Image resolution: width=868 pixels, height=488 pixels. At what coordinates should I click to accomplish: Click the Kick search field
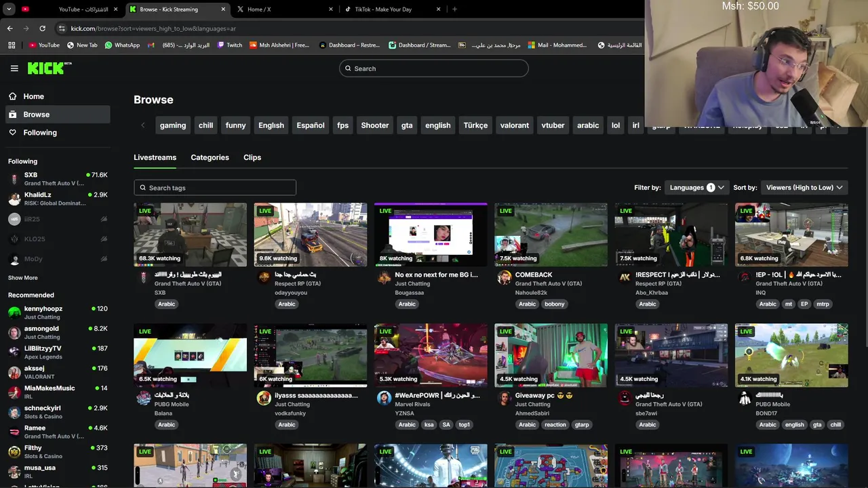[x=434, y=68]
